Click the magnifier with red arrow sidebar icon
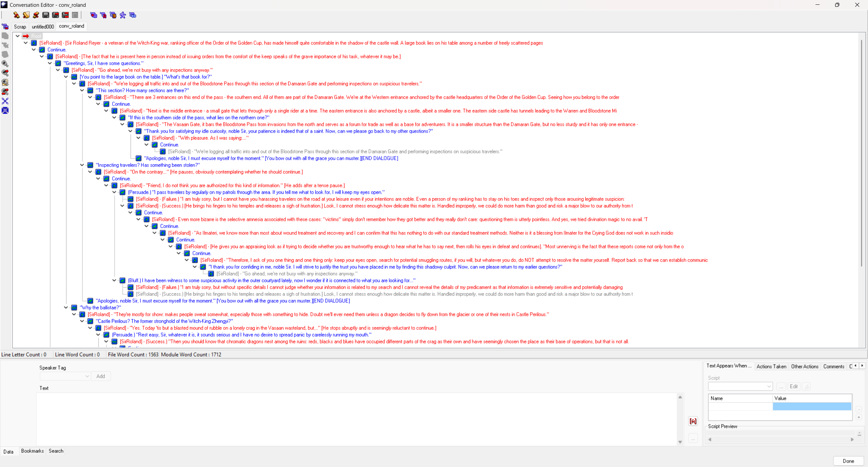The height and width of the screenshot is (467, 868). [5, 73]
